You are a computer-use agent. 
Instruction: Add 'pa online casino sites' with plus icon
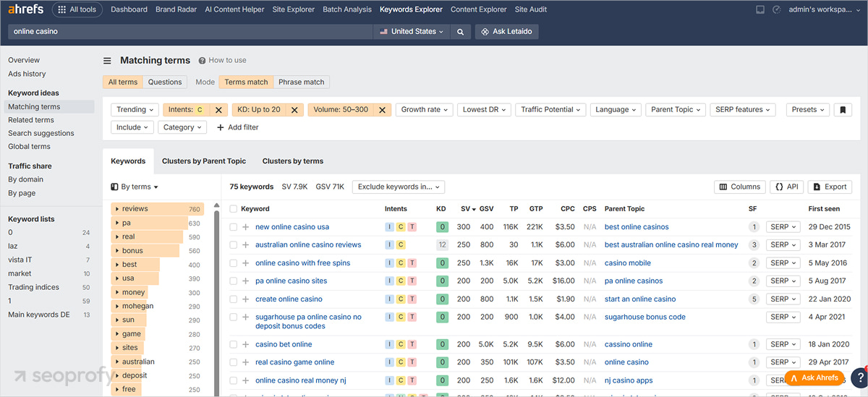(246, 281)
